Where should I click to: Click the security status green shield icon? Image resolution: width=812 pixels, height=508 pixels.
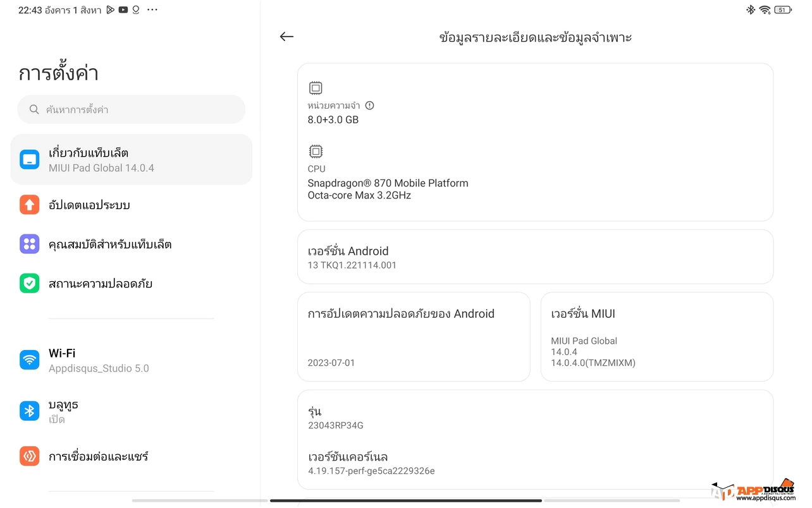click(30, 283)
